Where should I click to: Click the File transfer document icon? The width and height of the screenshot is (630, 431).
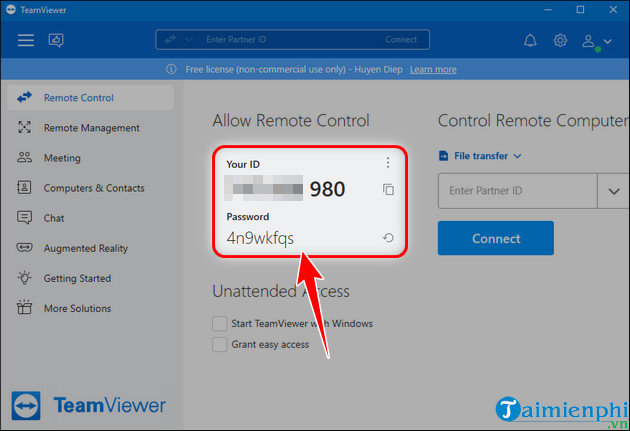[x=444, y=156]
